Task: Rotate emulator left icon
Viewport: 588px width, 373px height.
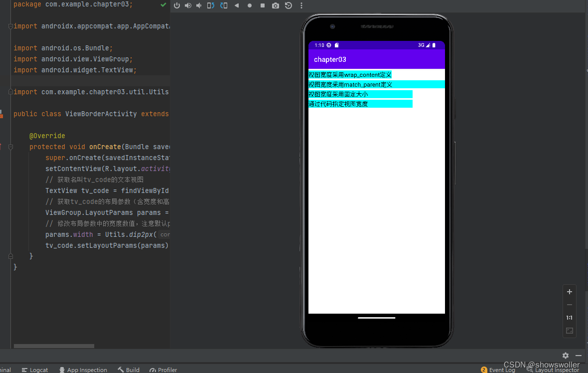Action: [210, 5]
